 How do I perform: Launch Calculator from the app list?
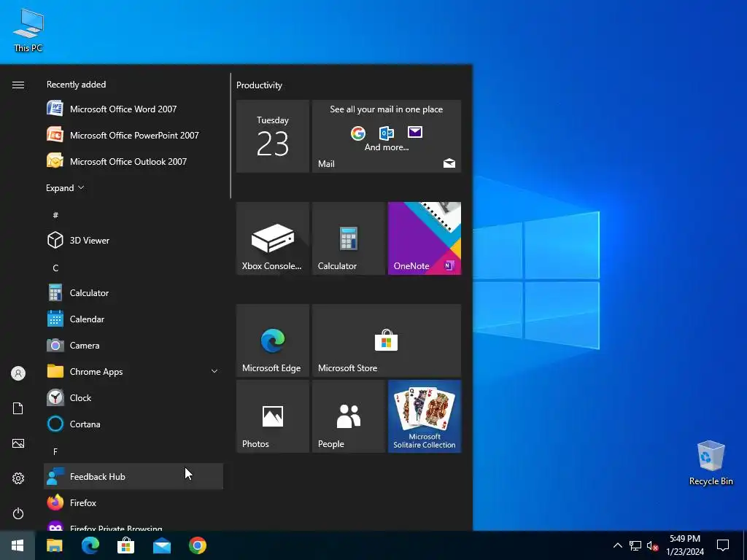coord(133,293)
